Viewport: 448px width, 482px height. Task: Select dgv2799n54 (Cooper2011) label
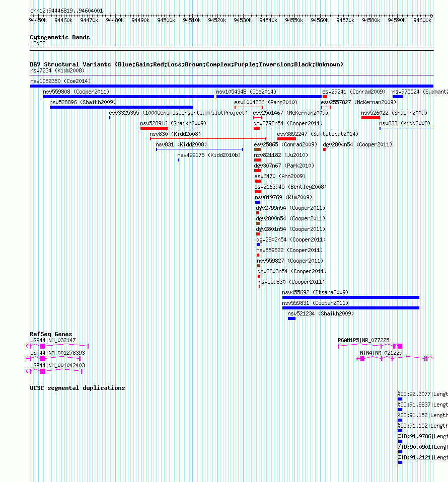click(290, 208)
